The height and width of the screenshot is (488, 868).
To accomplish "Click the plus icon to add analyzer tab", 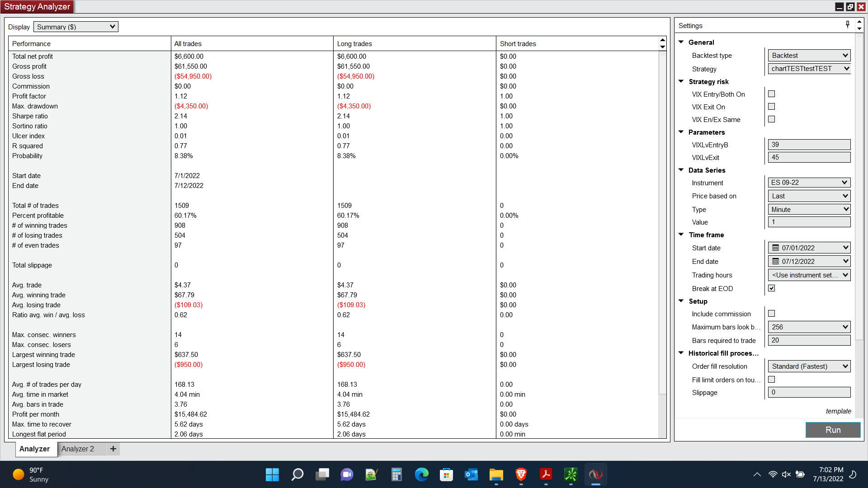I will click(x=113, y=449).
